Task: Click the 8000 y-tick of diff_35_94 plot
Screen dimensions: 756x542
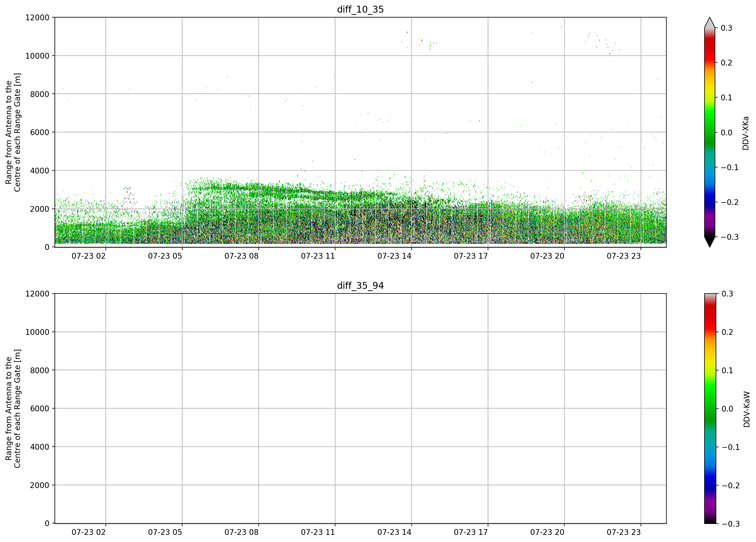Action: [40, 370]
